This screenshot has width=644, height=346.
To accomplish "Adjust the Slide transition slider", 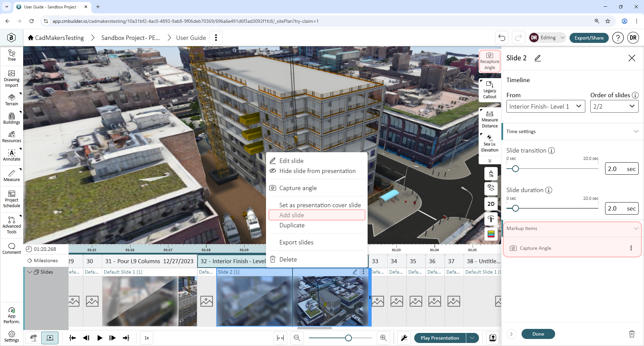I will coord(516,169).
